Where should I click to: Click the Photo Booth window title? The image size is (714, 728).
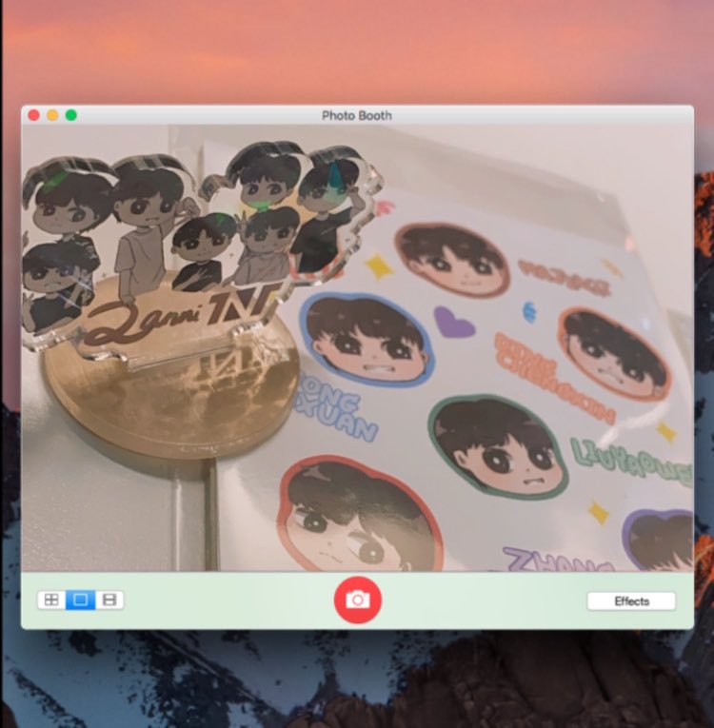[x=357, y=115]
